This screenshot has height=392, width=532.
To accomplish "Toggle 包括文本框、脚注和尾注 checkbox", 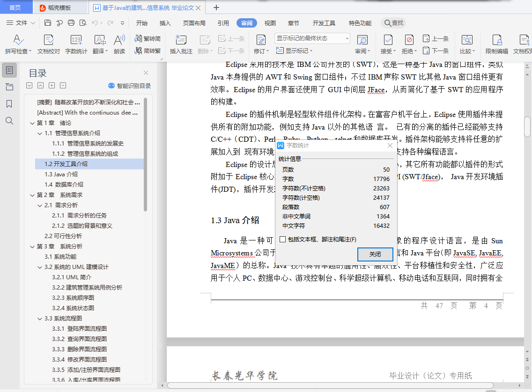I will (x=282, y=239).
